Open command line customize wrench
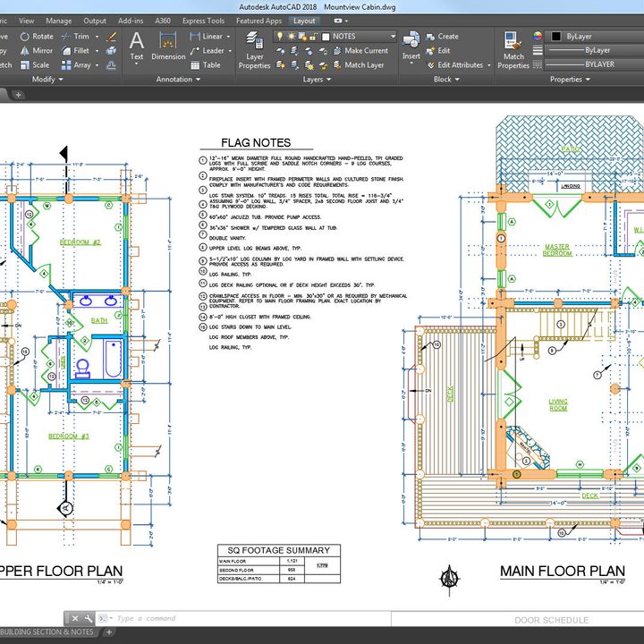 (x=89, y=618)
